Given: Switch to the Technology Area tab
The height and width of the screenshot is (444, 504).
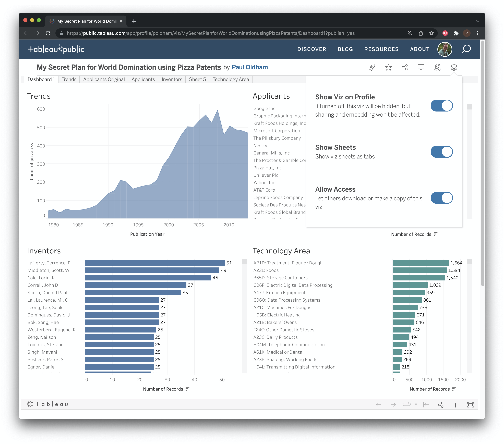Looking at the screenshot, I should pos(230,79).
